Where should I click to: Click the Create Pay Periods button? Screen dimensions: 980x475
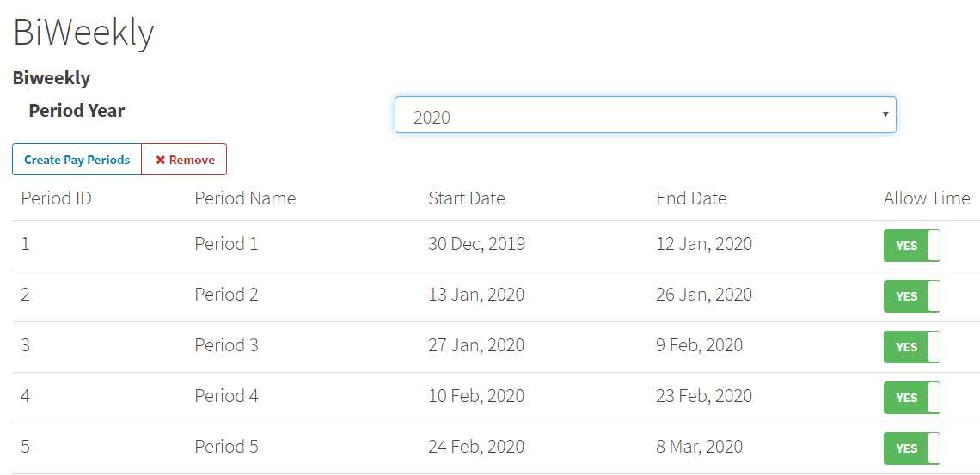click(x=77, y=160)
